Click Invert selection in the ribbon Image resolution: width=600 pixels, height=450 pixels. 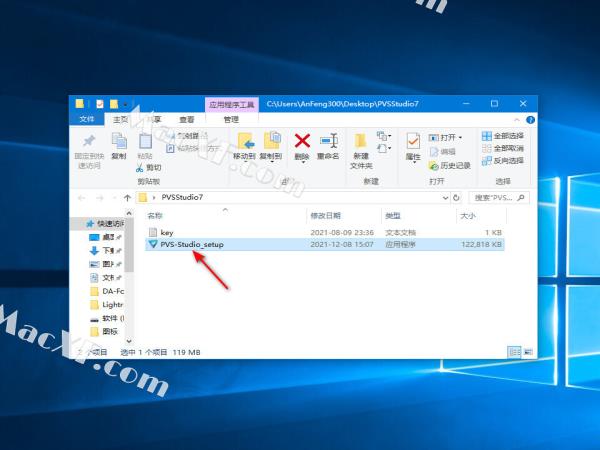tap(502, 161)
